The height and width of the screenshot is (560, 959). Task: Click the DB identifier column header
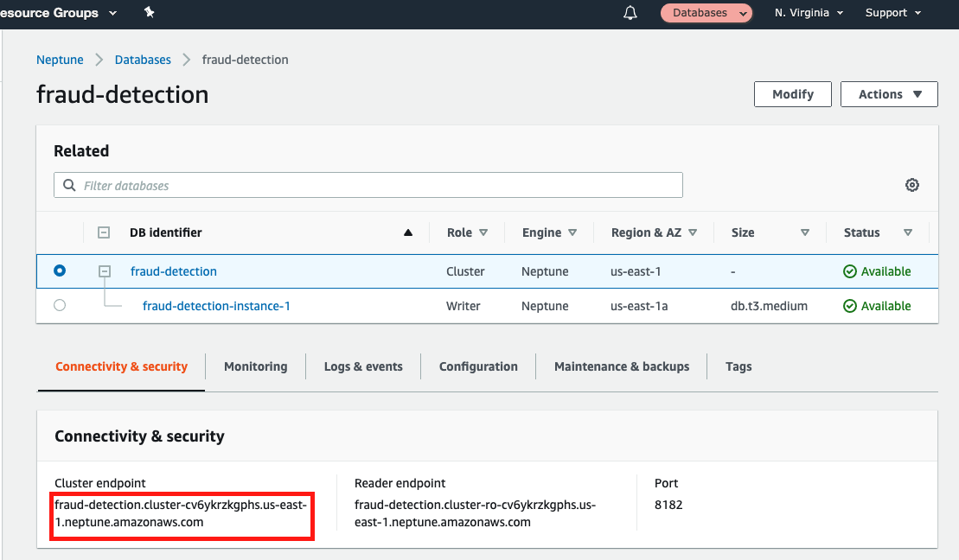coord(166,232)
